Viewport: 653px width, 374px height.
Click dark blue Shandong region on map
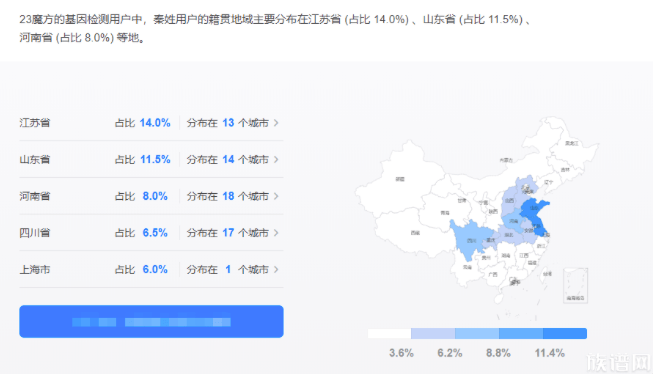click(533, 208)
